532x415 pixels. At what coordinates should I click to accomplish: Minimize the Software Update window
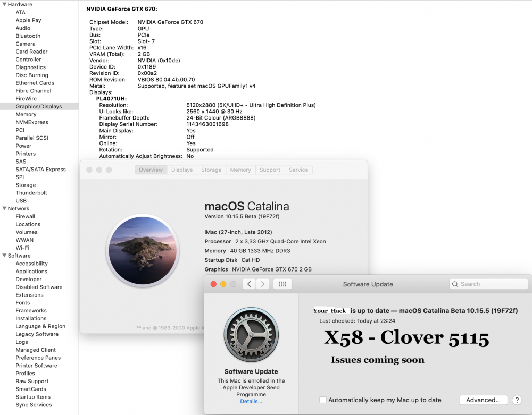tap(223, 284)
